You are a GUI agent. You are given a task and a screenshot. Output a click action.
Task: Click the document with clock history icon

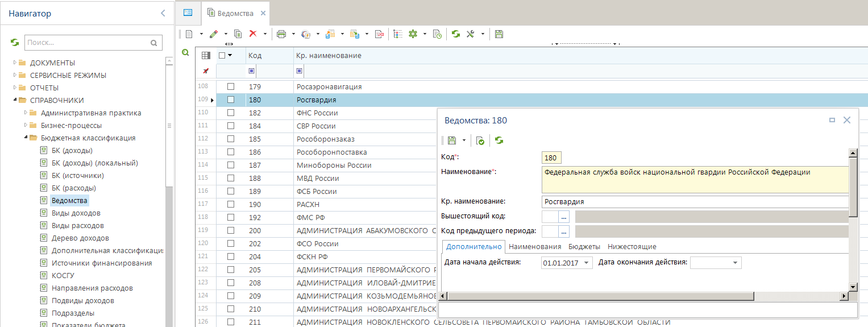click(x=437, y=34)
